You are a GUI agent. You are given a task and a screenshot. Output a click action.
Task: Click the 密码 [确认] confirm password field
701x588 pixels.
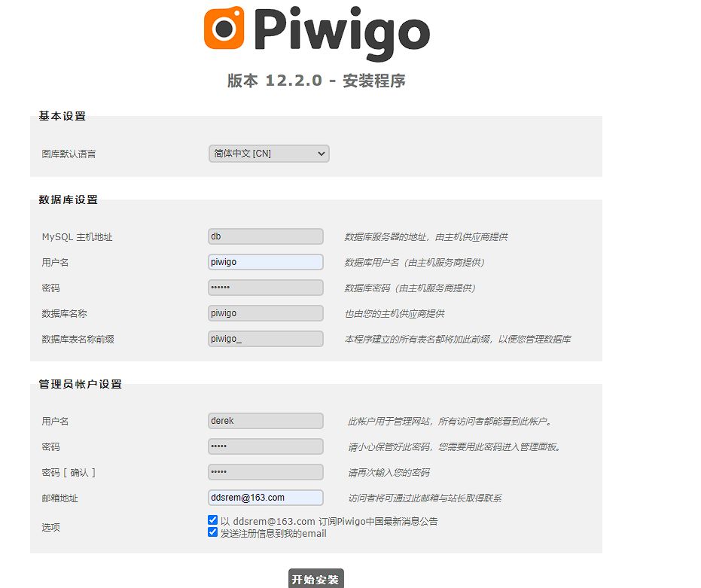point(266,472)
